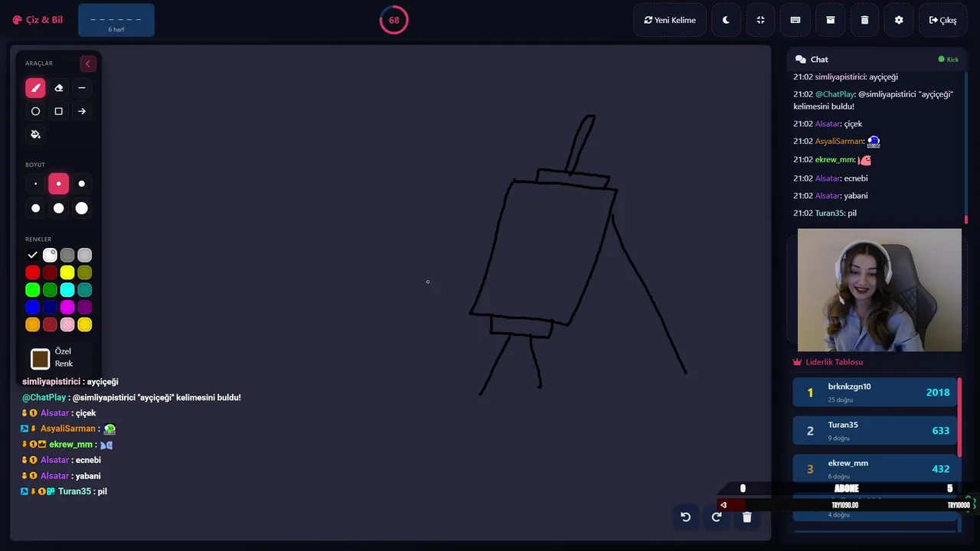
Task: Pick the bright blue color swatch
Action: pos(32,307)
